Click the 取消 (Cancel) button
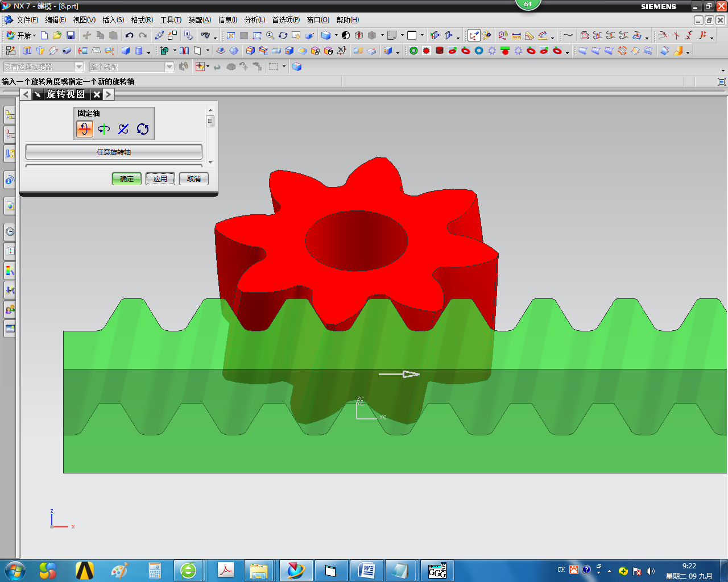The width and height of the screenshot is (728, 582). tap(193, 178)
